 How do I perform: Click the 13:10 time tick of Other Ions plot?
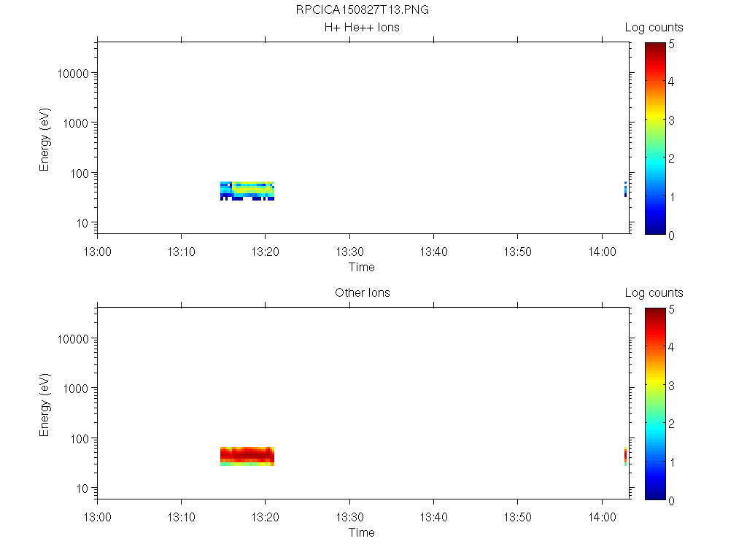182,517
